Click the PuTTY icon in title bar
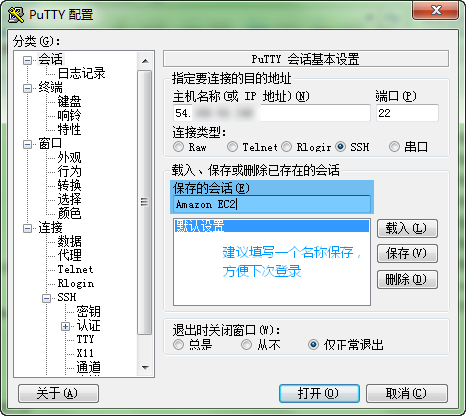Screen dimensions: 466x416 [15, 15]
